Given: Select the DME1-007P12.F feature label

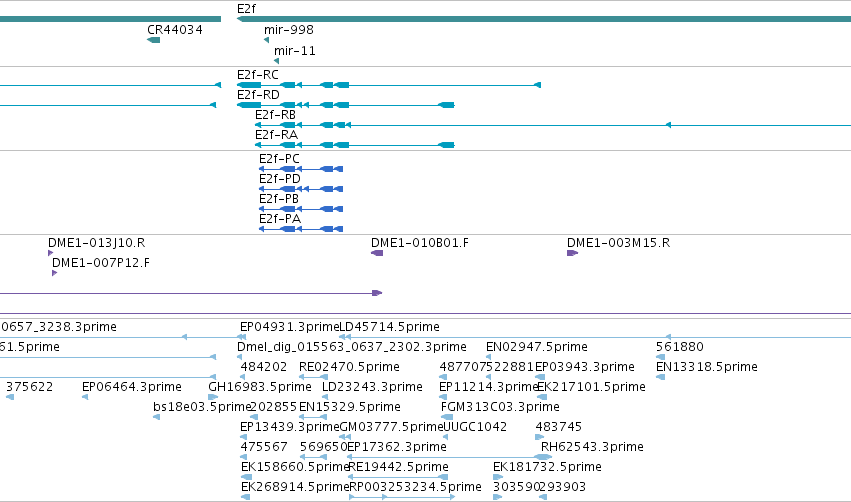Looking at the screenshot, I should (x=101, y=263).
